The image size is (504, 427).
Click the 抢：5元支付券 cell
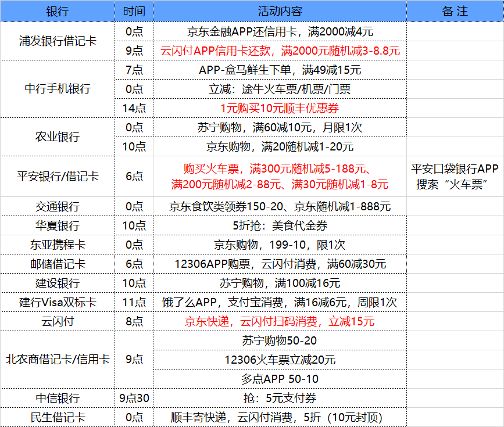(280, 398)
